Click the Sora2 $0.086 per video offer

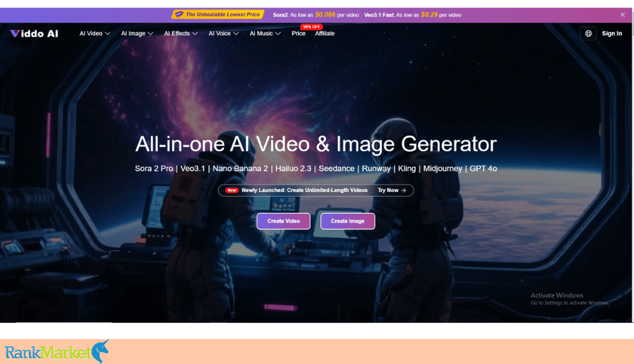(316, 15)
